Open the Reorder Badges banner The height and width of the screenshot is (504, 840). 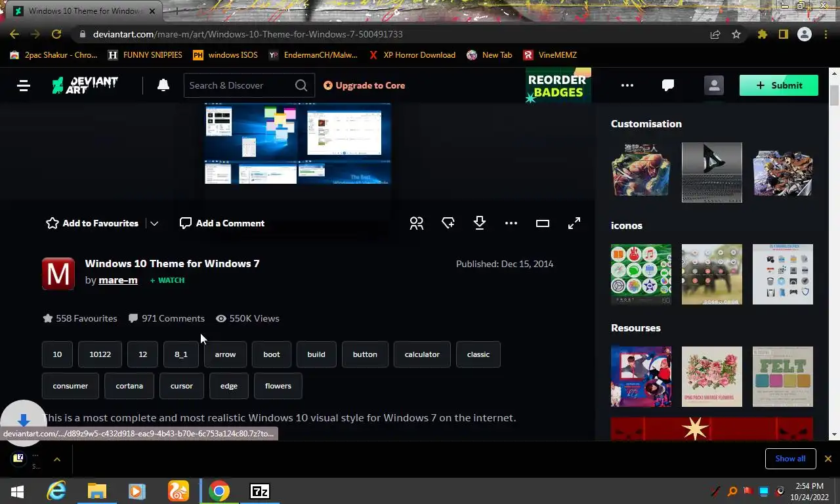pyautogui.click(x=558, y=85)
